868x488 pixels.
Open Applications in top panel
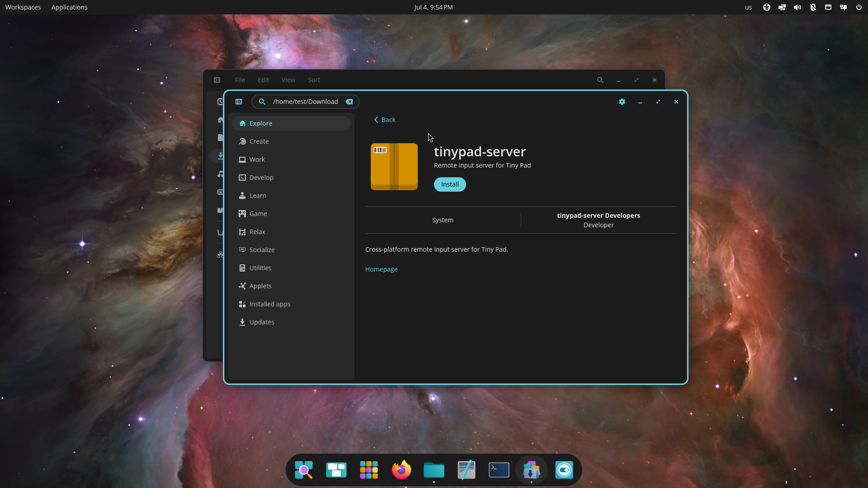point(70,7)
